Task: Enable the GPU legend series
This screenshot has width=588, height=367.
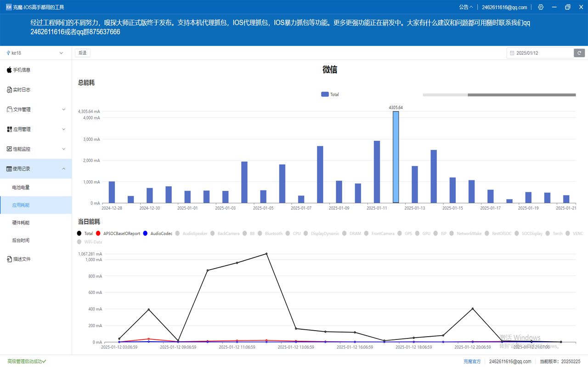Action: 423,234
